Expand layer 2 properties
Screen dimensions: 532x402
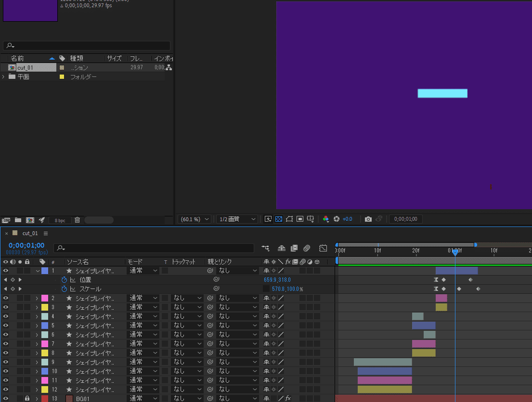coord(37,298)
